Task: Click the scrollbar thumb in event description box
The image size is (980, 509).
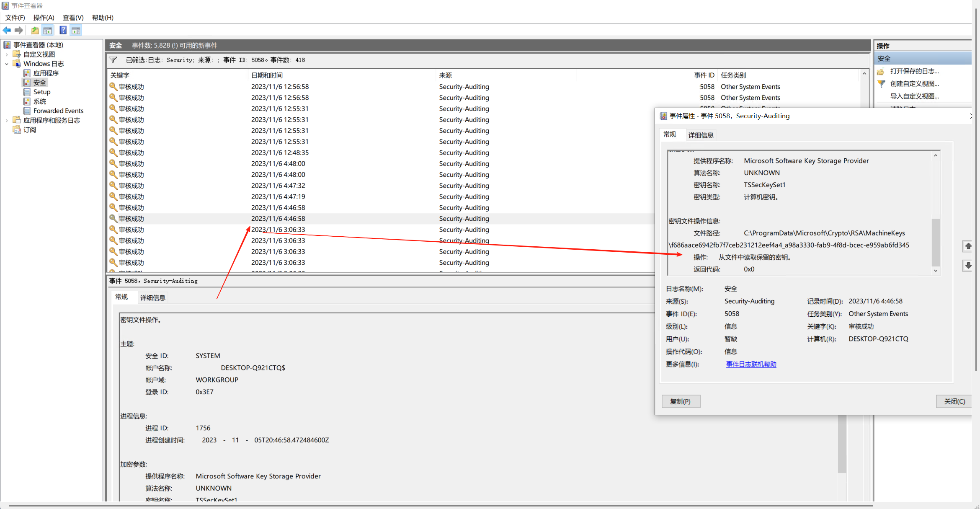Action: 936,242
